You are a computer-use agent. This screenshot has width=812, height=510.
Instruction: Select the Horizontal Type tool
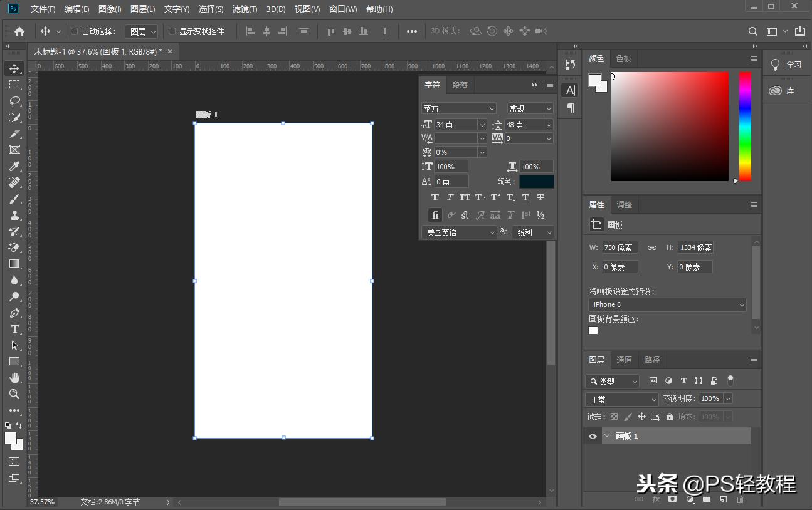tap(14, 329)
